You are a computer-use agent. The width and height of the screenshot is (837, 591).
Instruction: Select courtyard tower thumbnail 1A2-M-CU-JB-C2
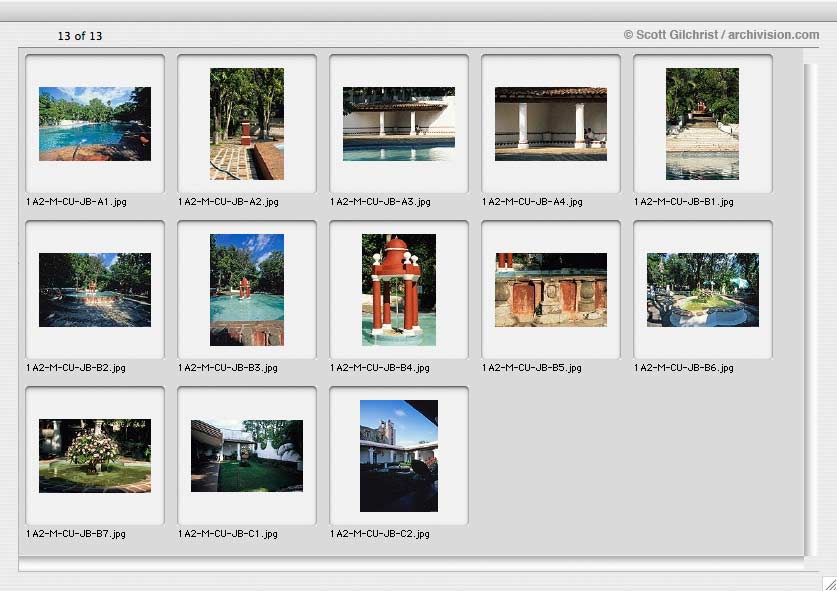(x=399, y=456)
